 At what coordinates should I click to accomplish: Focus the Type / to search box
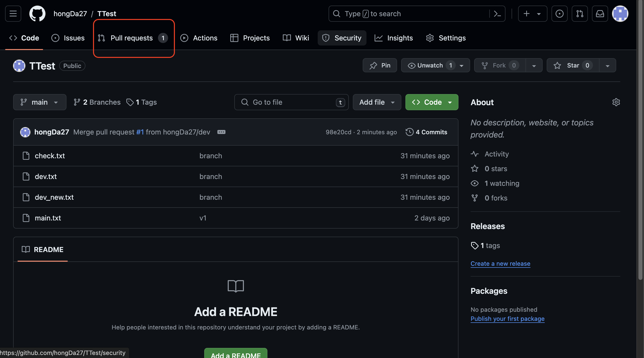[417, 14]
